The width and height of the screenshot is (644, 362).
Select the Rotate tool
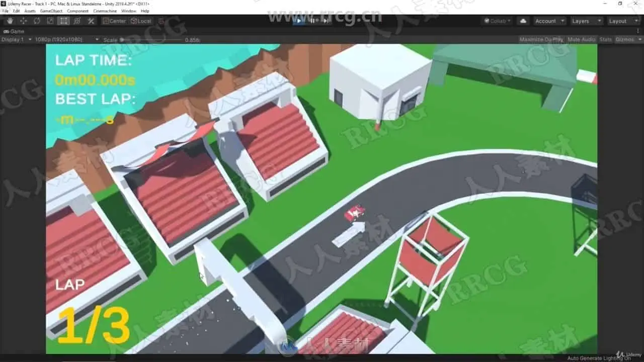(x=37, y=21)
